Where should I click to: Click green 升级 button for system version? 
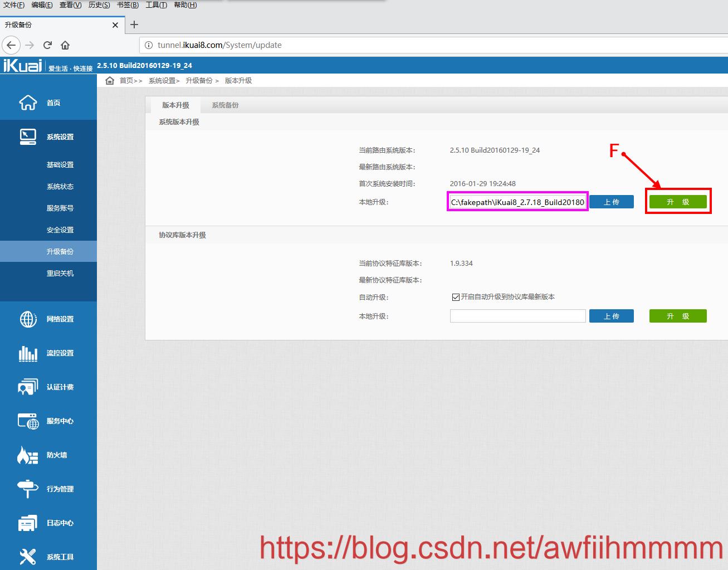pos(678,202)
